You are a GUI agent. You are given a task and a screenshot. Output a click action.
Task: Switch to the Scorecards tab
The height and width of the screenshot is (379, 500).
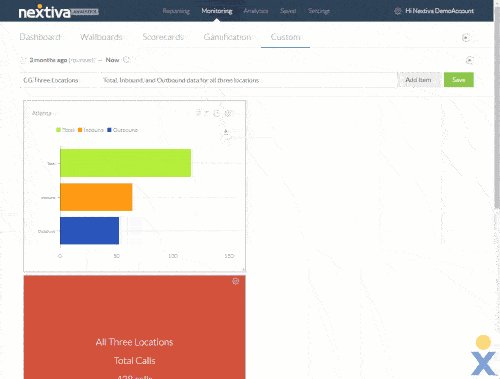pos(163,37)
